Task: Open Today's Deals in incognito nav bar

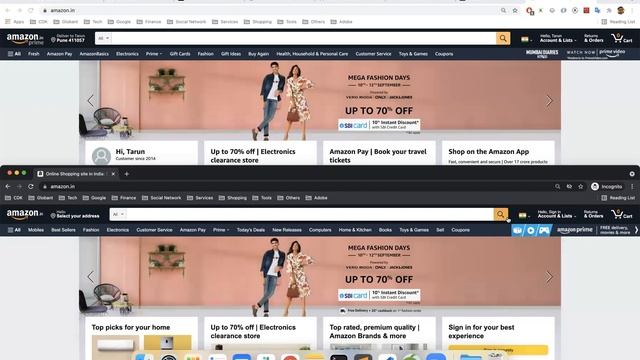Action: pos(251,230)
